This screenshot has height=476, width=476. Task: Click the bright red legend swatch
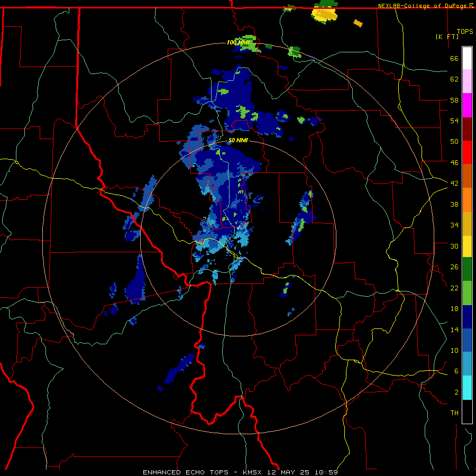point(467,152)
